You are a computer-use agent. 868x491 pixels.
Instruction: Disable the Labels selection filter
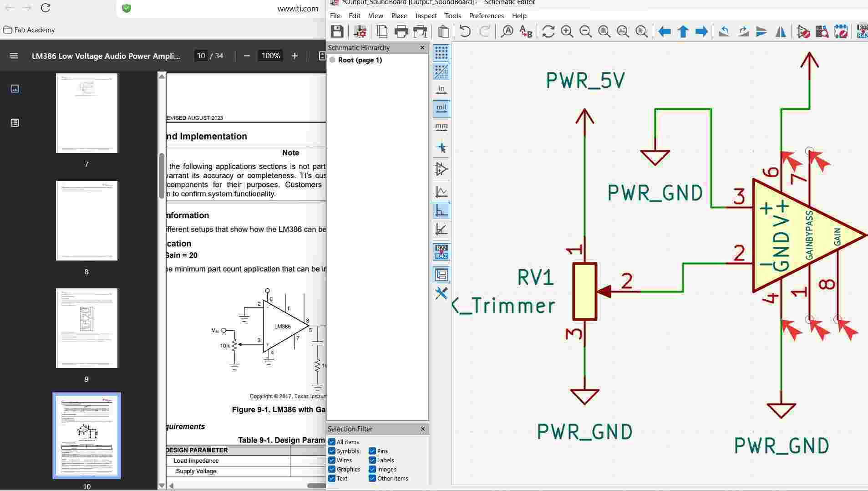tap(373, 460)
